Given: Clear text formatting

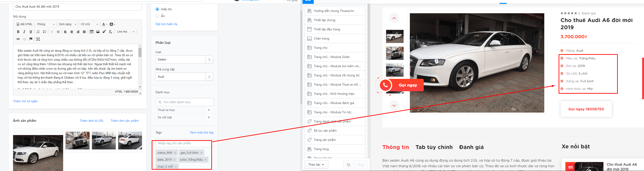Looking at the screenshot, I should tap(110, 32).
